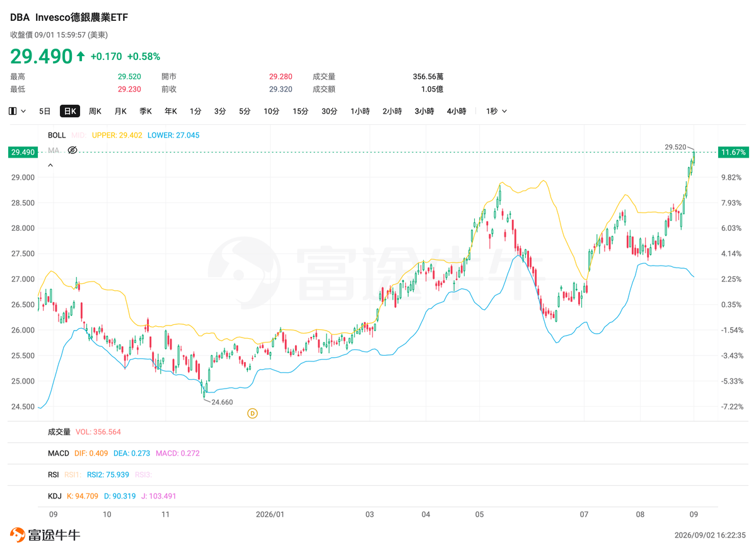Switch to the 2小時 interval
The height and width of the screenshot is (552, 756).
click(x=392, y=111)
